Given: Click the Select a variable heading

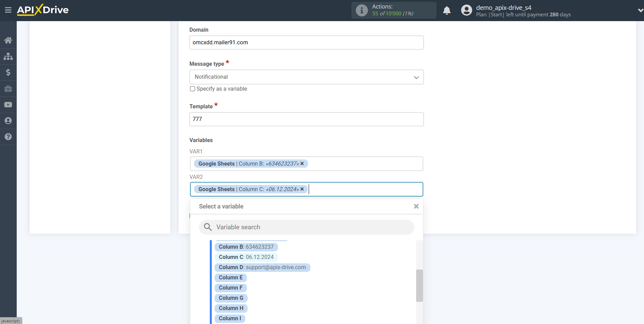Looking at the screenshot, I should tap(221, 206).
